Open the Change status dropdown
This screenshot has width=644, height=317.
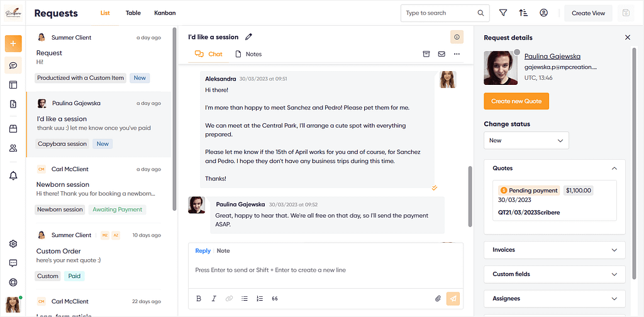point(526,140)
